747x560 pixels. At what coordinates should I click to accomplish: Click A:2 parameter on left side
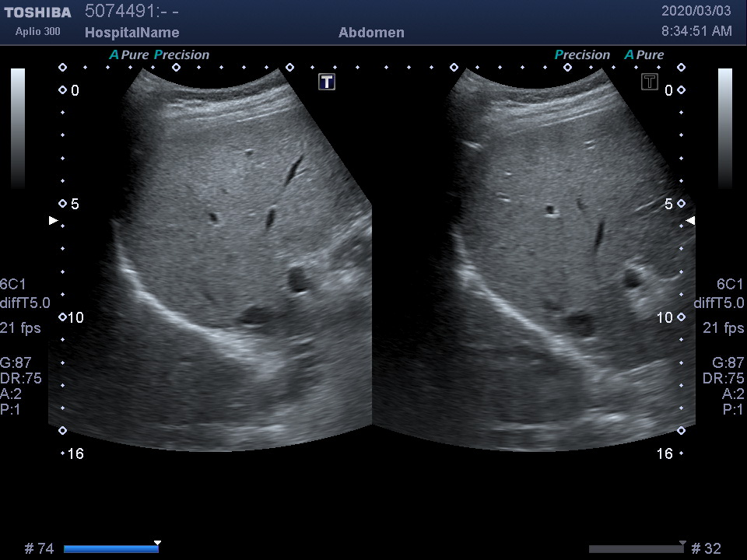click(x=11, y=394)
